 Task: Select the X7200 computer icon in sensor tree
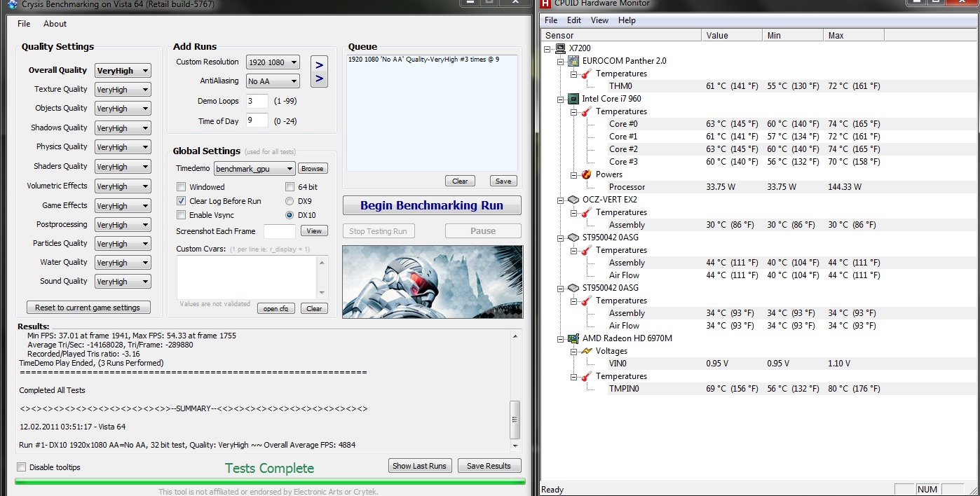(560, 48)
